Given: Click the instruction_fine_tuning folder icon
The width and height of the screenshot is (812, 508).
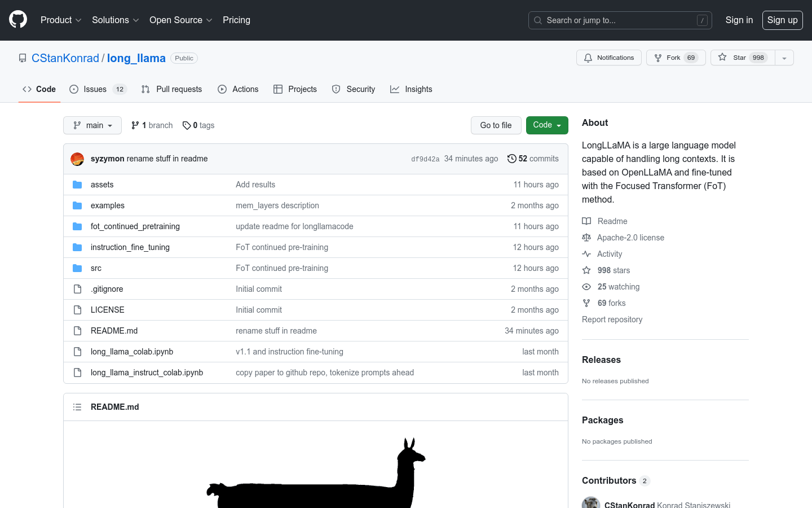Looking at the screenshot, I should 77,247.
